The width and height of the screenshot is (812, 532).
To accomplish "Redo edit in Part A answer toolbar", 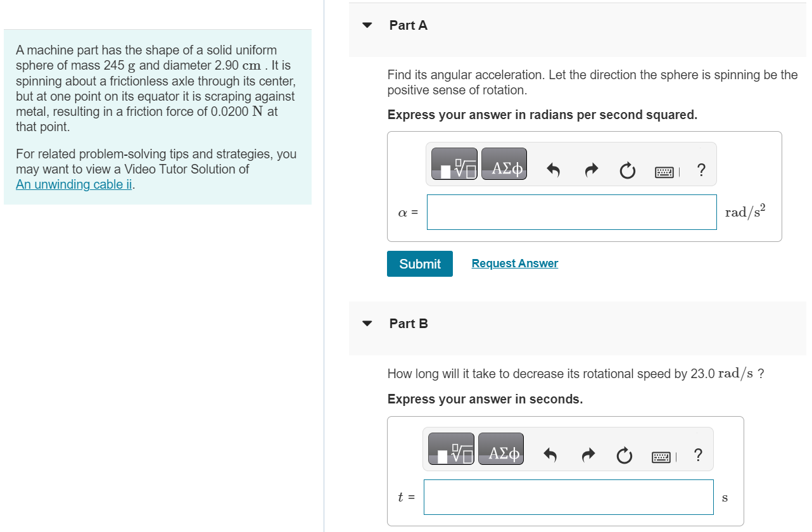I will [x=591, y=170].
